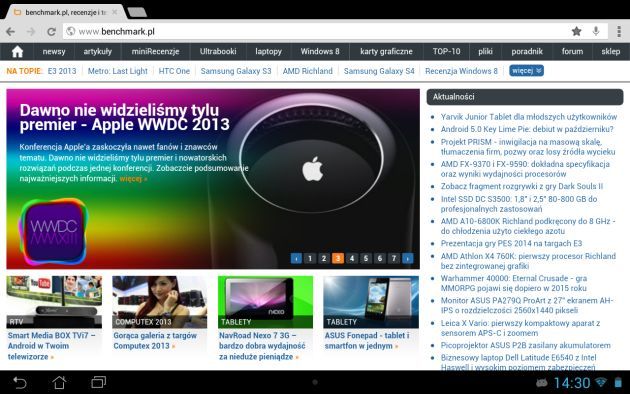630x394 pixels.
Task: Select slide 1 in the carousel pager
Action: pos(310,258)
